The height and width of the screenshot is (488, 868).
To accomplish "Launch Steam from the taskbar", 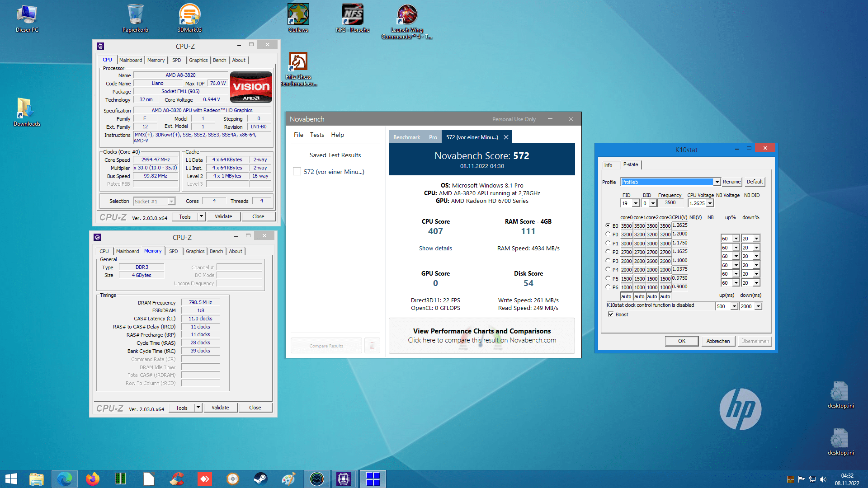I will (261, 479).
